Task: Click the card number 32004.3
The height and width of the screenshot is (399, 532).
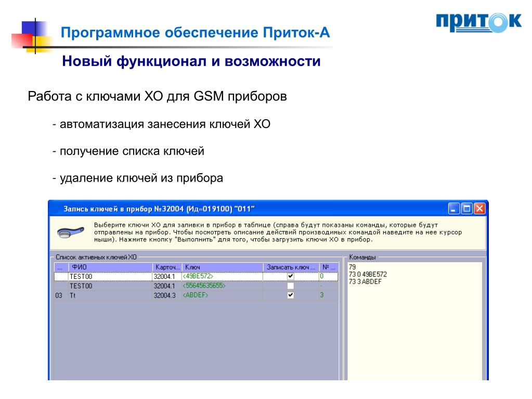Action: tap(164, 295)
